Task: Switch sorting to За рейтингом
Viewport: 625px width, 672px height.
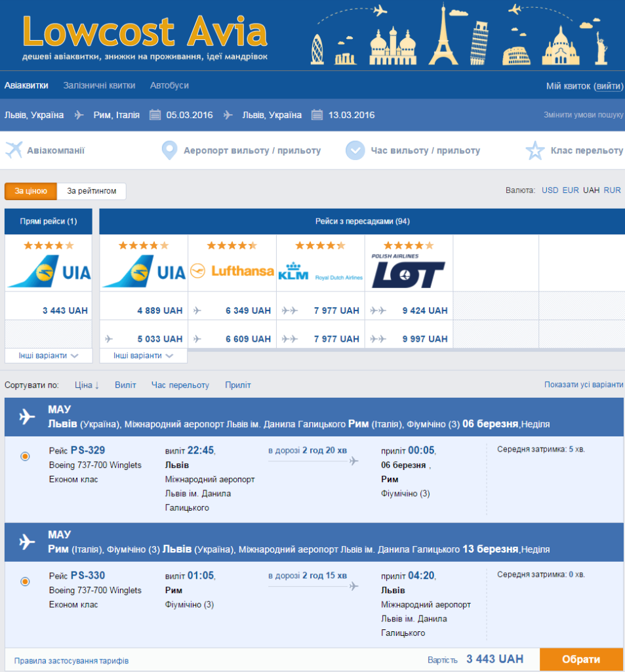Action: [92, 191]
